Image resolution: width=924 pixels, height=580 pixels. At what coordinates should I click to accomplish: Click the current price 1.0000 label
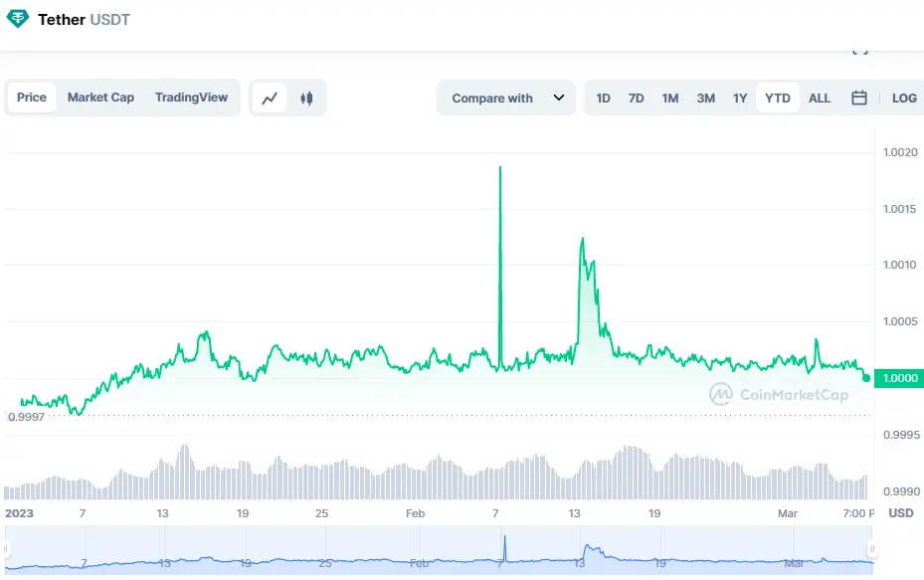click(x=899, y=378)
